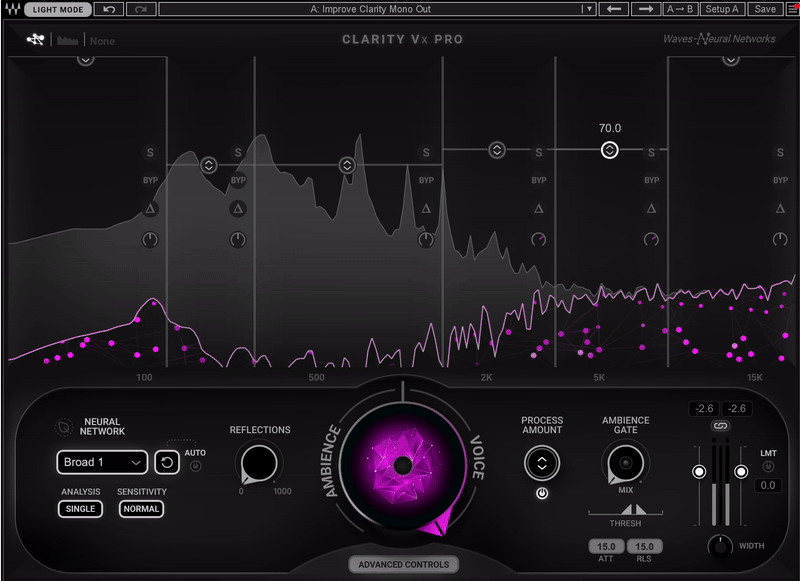Viewport: 800px width, 581px height.
Task: Open the preset list dropdown arrow
Action: [x=589, y=9]
